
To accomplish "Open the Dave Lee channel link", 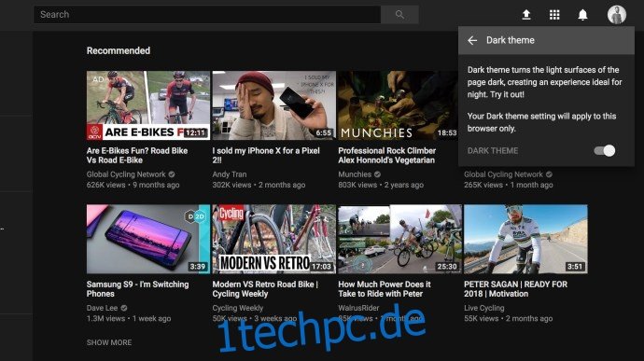I will pos(102,308).
